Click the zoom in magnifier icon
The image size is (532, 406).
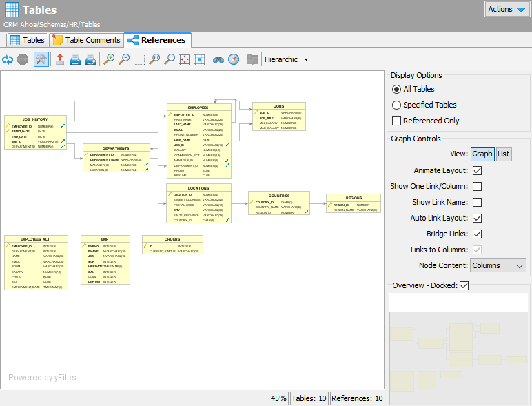click(109, 59)
